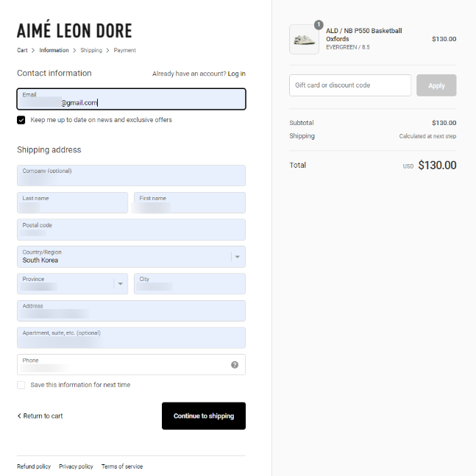Click the Log in link

pos(236,74)
